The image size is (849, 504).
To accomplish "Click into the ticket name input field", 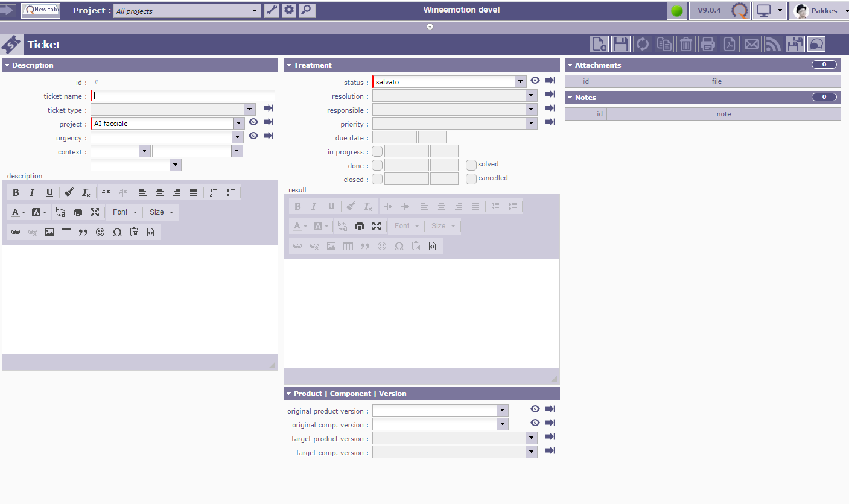I will tap(183, 95).
